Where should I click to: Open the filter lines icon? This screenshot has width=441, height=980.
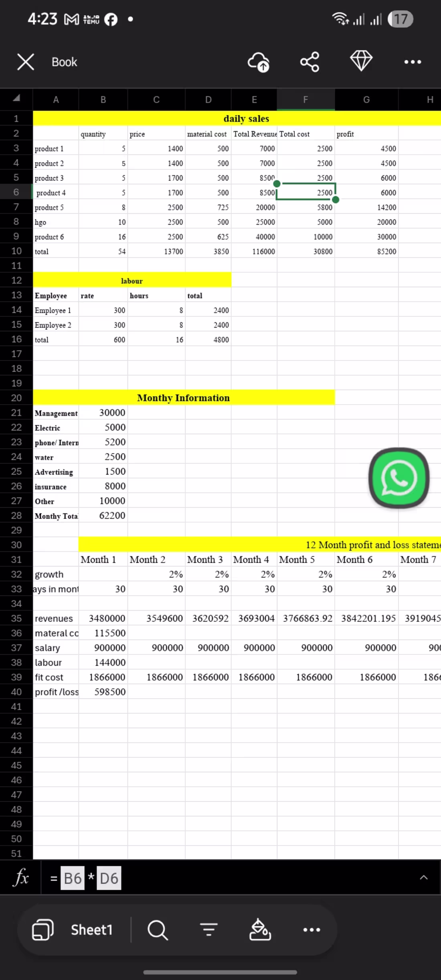coord(209,929)
